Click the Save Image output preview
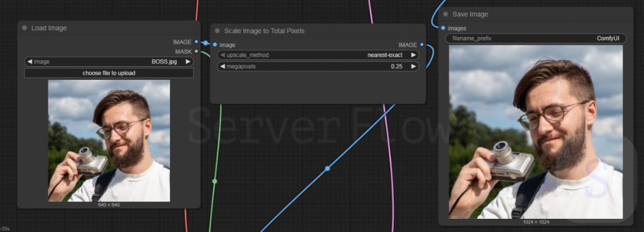 (536, 132)
